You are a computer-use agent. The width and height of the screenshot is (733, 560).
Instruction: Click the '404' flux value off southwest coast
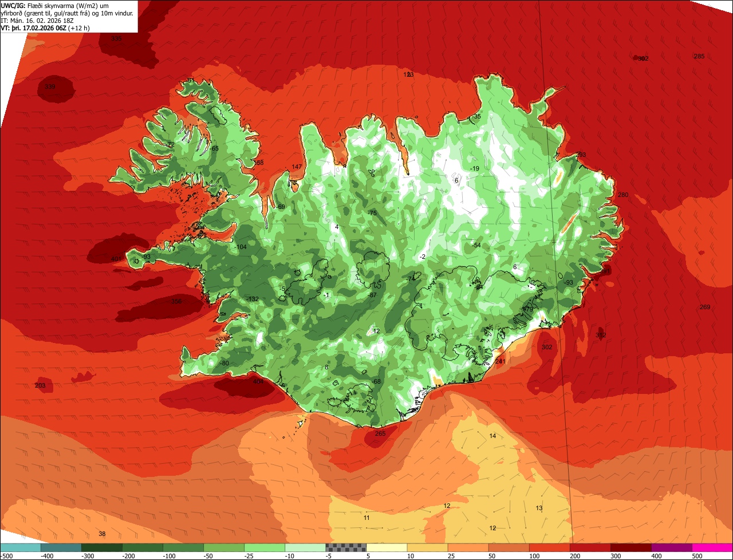(x=258, y=381)
